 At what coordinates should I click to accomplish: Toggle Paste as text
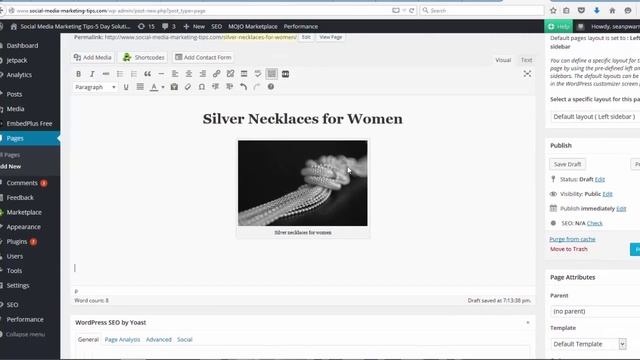click(x=174, y=87)
